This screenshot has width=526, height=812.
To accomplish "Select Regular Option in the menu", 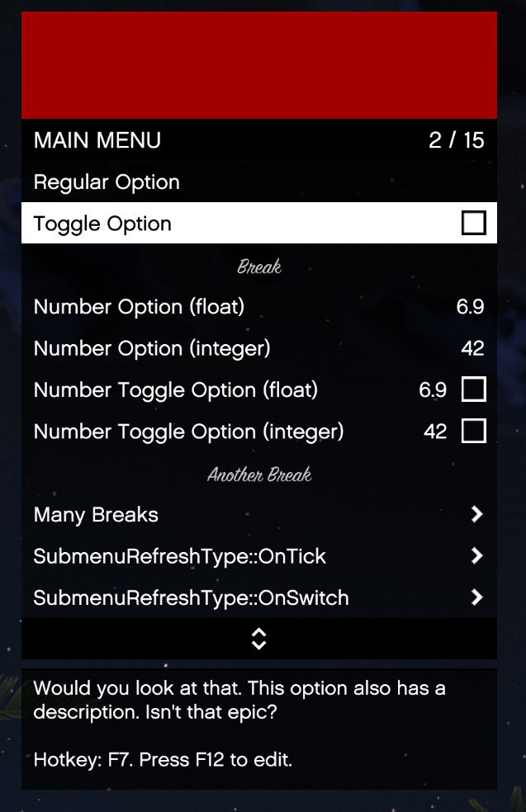I will pyautogui.click(x=259, y=182).
